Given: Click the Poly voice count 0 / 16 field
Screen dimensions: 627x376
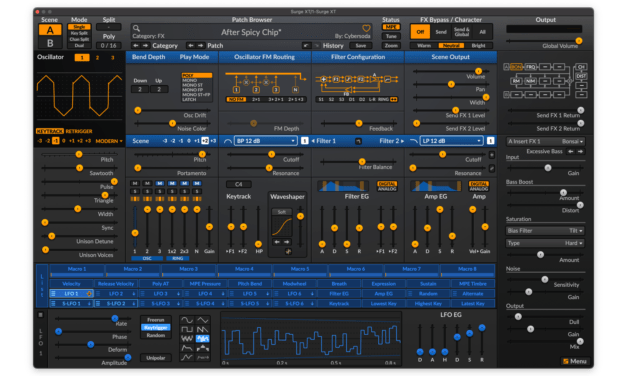Looking at the screenshot, I should 108,46.
